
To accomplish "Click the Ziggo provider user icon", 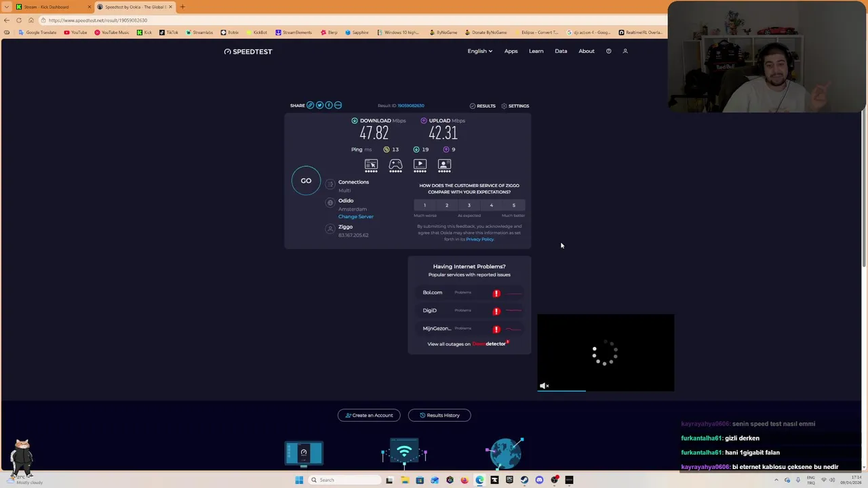I will (x=330, y=229).
